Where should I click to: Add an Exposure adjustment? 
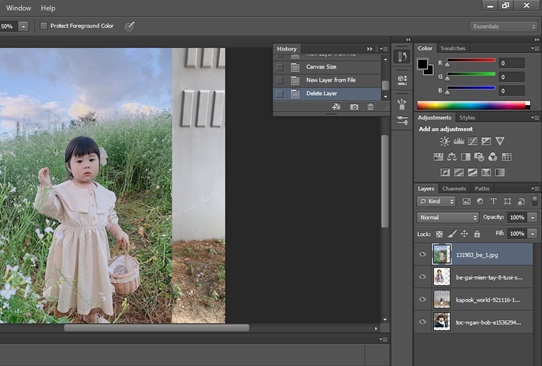coord(486,141)
